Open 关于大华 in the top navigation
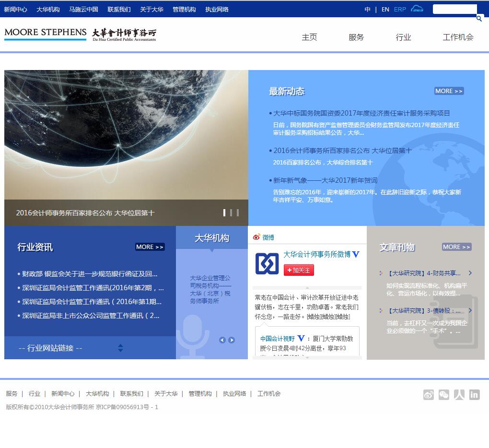 (x=151, y=10)
